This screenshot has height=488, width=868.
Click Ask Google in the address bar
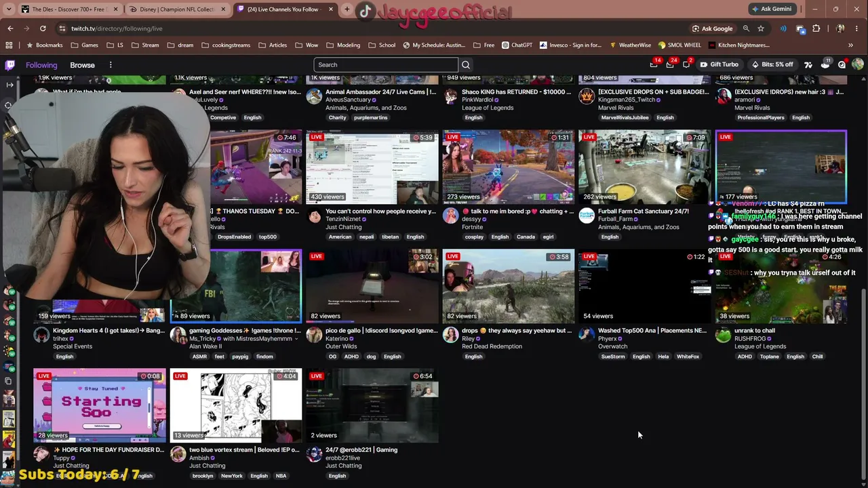[x=712, y=28]
